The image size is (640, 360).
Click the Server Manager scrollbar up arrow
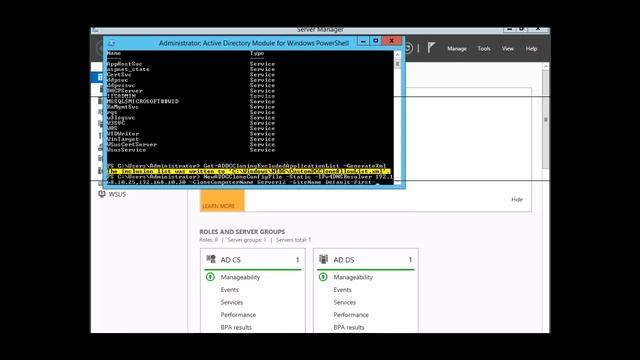click(546, 67)
